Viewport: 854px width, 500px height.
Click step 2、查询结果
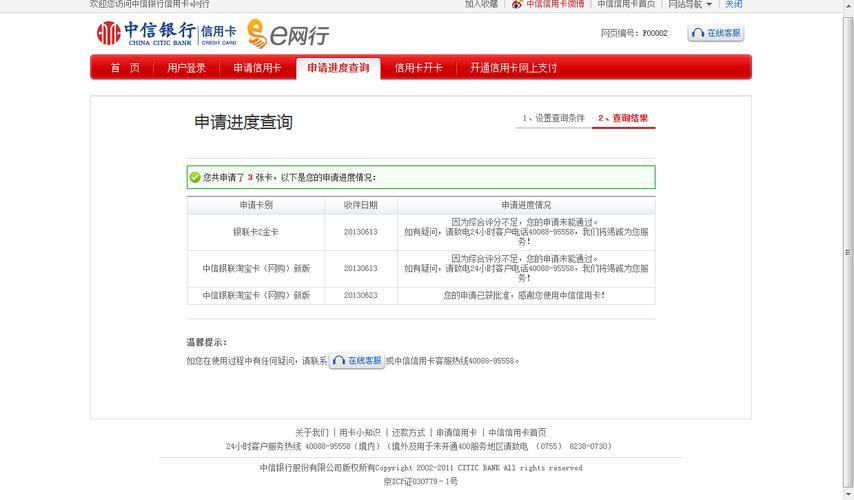[x=623, y=118]
